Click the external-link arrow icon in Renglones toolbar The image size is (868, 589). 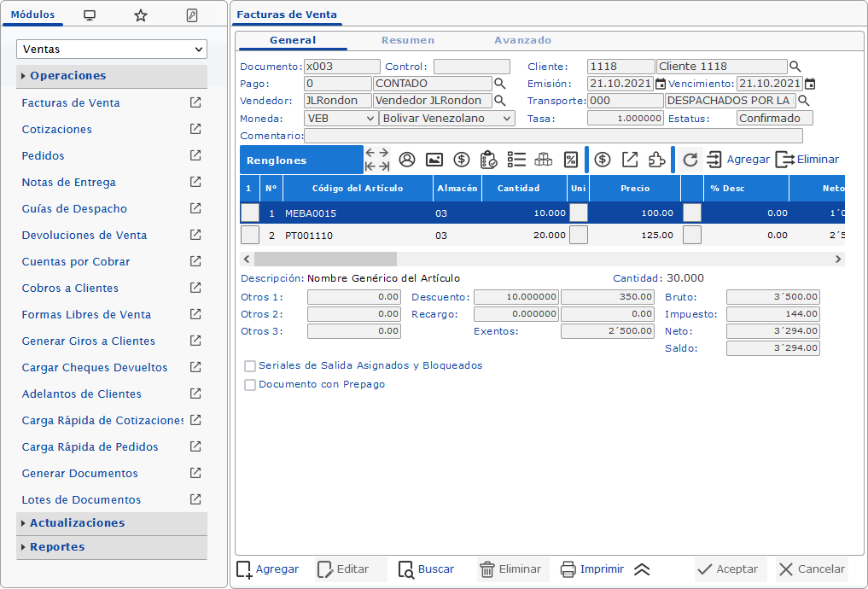pos(630,160)
